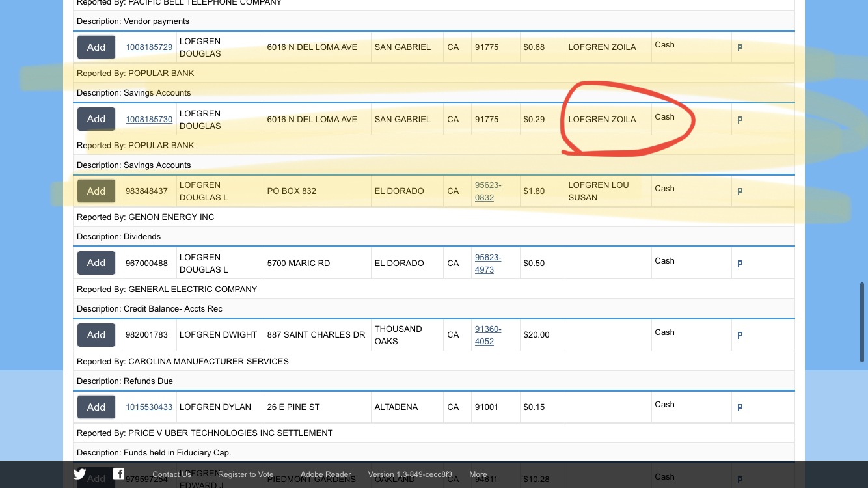
Task: Open property ID link 1008185730
Action: (x=149, y=120)
